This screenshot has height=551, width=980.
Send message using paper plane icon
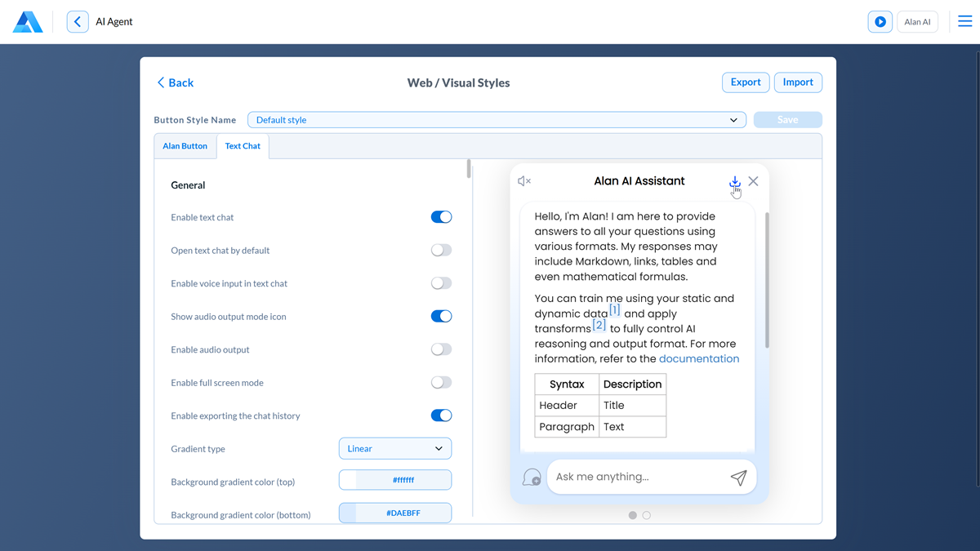[x=738, y=478]
